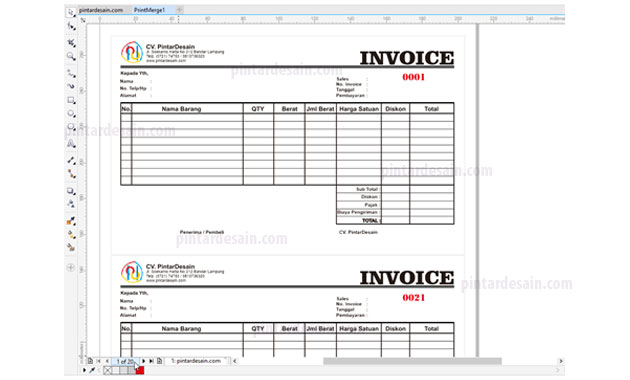
Task: Go to the first page
Action: (x=99, y=361)
